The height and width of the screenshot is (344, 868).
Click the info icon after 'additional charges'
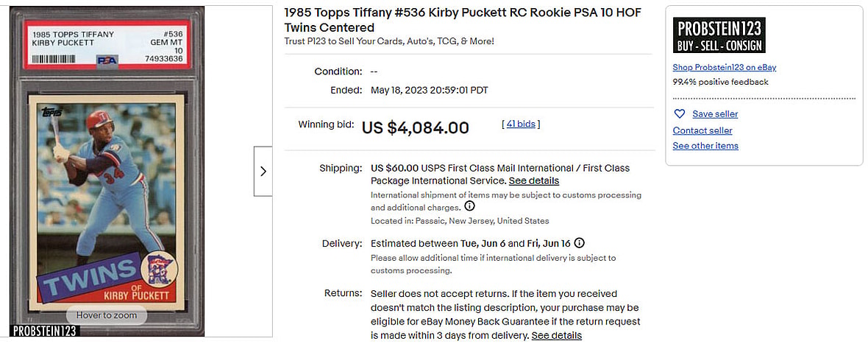[x=469, y=206]
